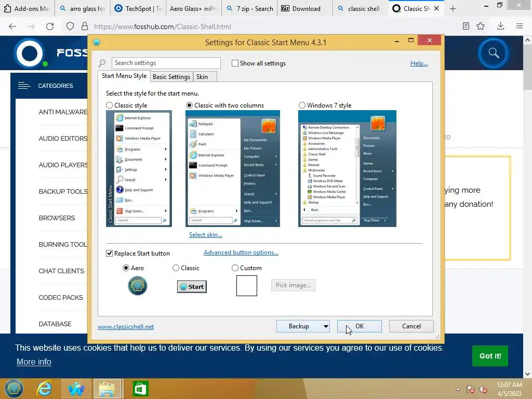Click the shell icon in the dialog title bar
The image size is (532, 399).
click(97, 42)
